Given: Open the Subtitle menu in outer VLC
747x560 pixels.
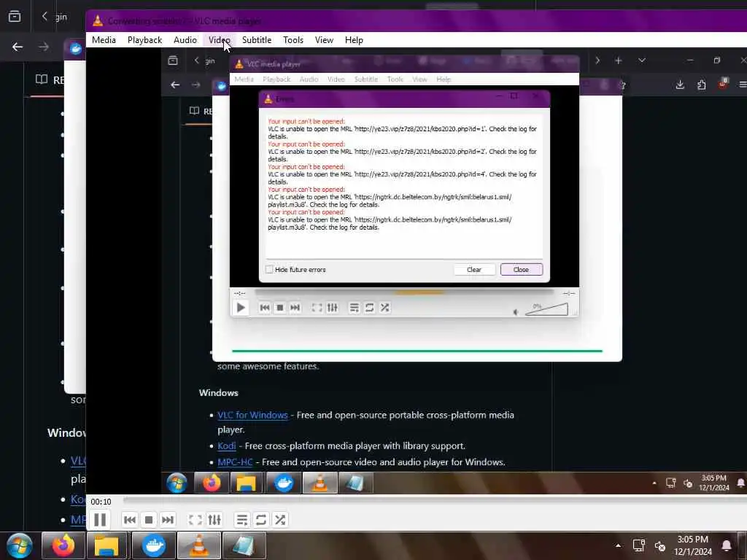Looking at the screenshot, I should 257,40.
